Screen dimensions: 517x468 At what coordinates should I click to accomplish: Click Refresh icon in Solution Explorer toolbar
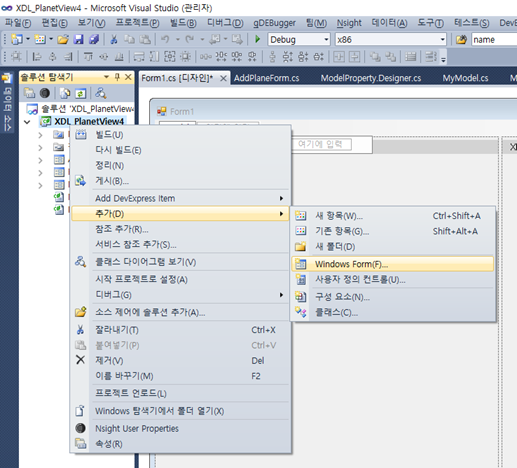(x=80, y=93)
